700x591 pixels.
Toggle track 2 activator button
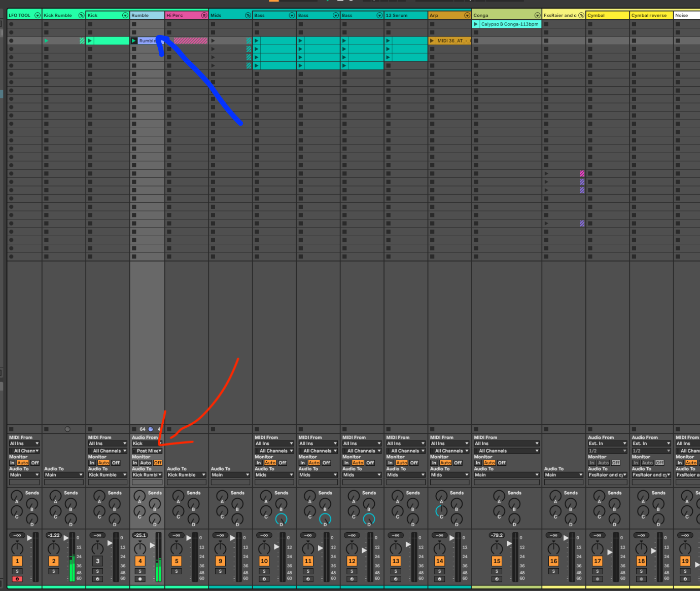click(x=54, y=561)
